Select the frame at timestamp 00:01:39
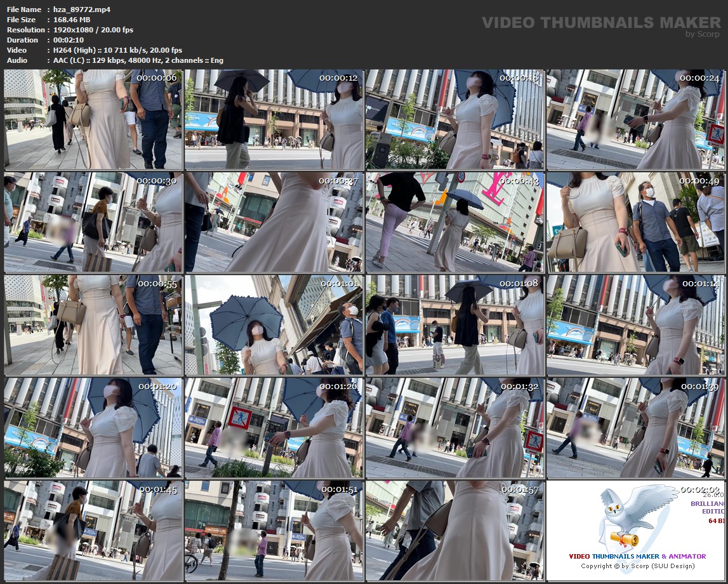Image resolution: width=728 pixels, height=584 pixels. tap(635, 428)
